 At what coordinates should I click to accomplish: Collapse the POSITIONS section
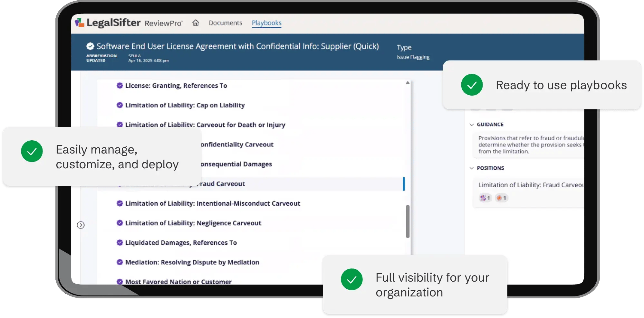[x=472, y=168]
